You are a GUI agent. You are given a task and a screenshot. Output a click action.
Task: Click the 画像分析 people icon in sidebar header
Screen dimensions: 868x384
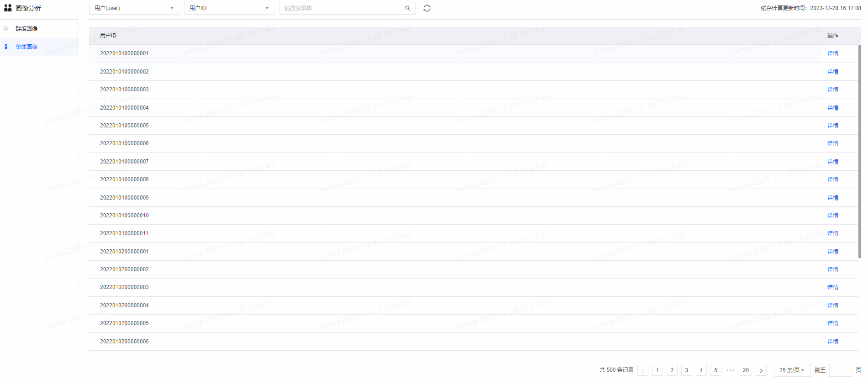pyautogui.click(x=8, y=8)
